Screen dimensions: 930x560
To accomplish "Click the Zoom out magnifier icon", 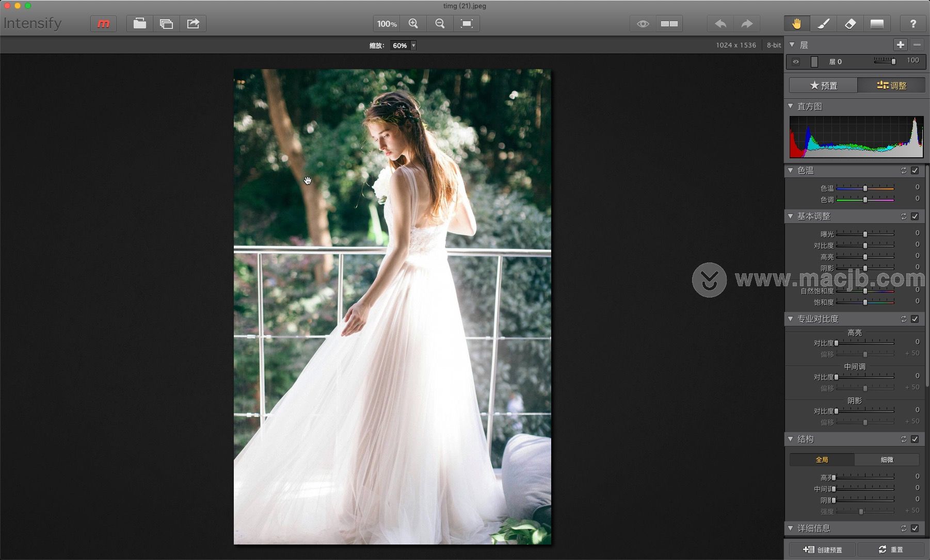I will [x=440, y=24].
